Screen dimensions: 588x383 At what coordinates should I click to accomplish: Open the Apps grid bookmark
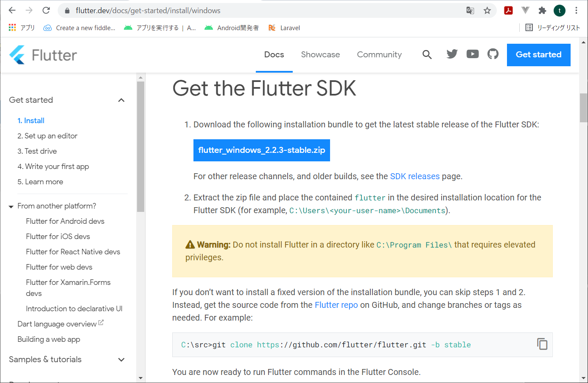pyautogui.click(x=21, y=28)
